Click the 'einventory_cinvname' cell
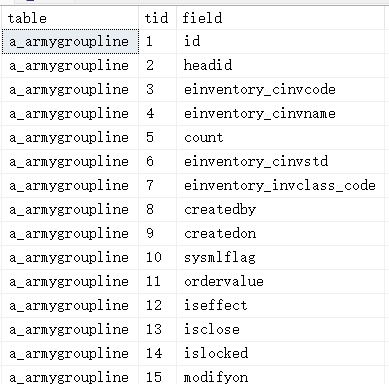389x384 pixels. pyautogui.click(x=280, y=114)
